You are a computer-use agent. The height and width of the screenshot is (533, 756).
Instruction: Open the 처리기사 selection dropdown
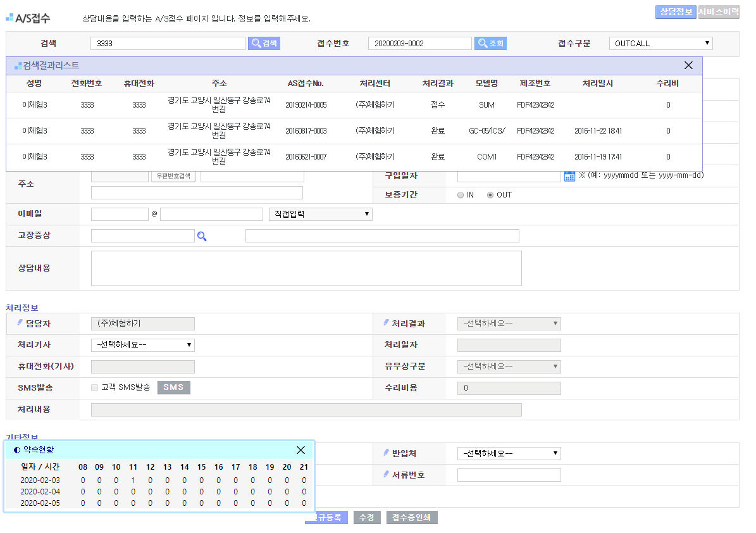pos(143,345)
